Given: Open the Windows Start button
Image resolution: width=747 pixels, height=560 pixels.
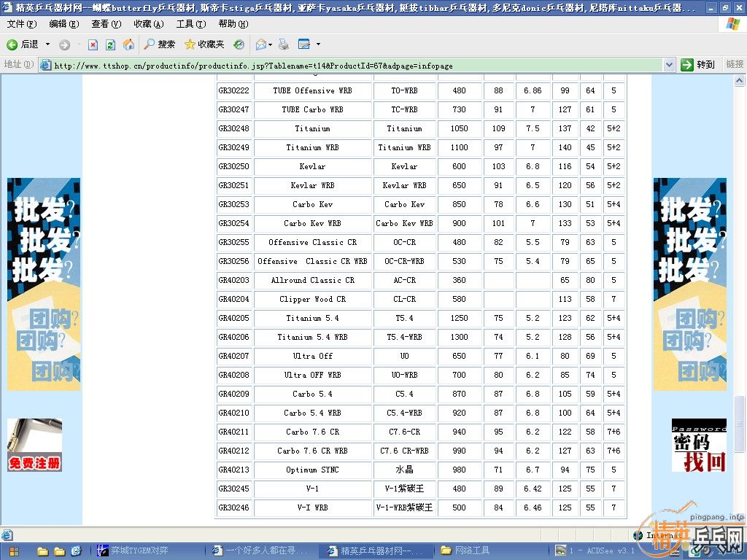Looking at the screenshot, I should click(14, 551).
